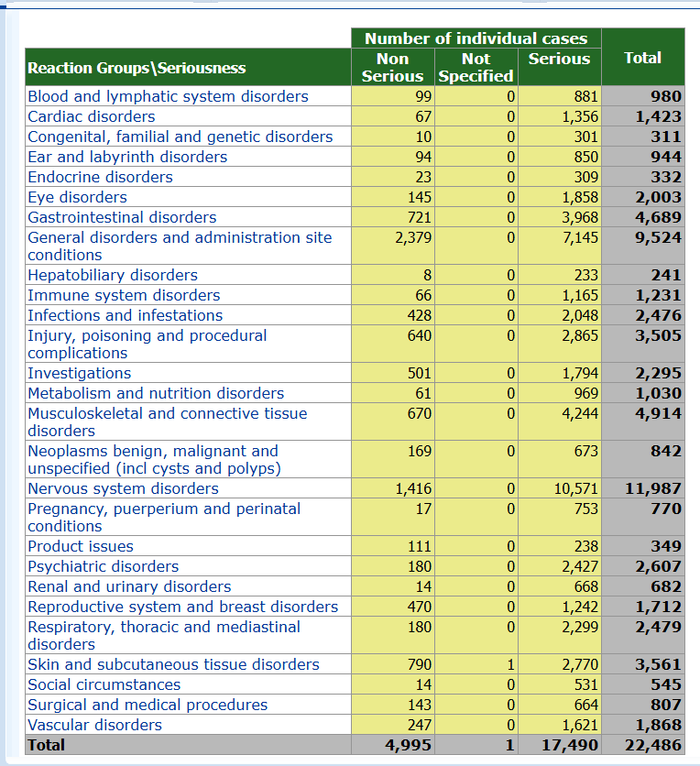Click the Serious column header
The image size is (700, 766).
point(559,59)
